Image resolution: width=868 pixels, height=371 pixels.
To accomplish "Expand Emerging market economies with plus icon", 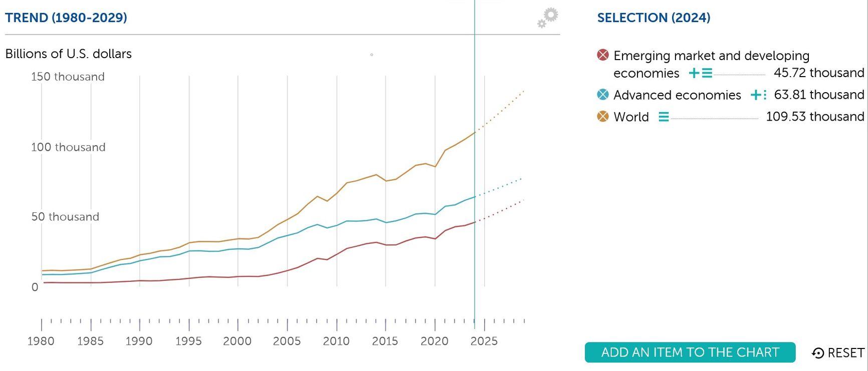I will (694, 73).
